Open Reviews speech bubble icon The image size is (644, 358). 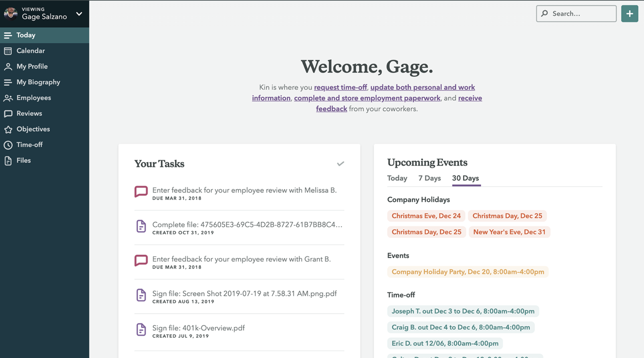8,113
